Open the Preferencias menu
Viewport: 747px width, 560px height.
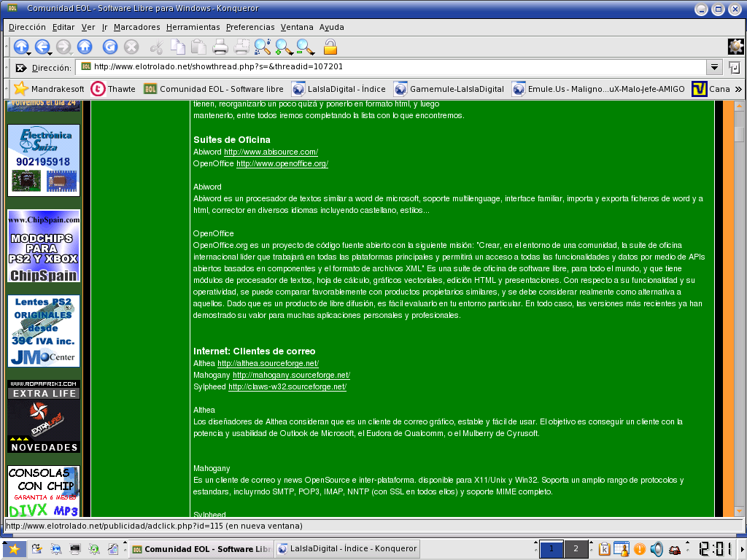tap(250, 27)
